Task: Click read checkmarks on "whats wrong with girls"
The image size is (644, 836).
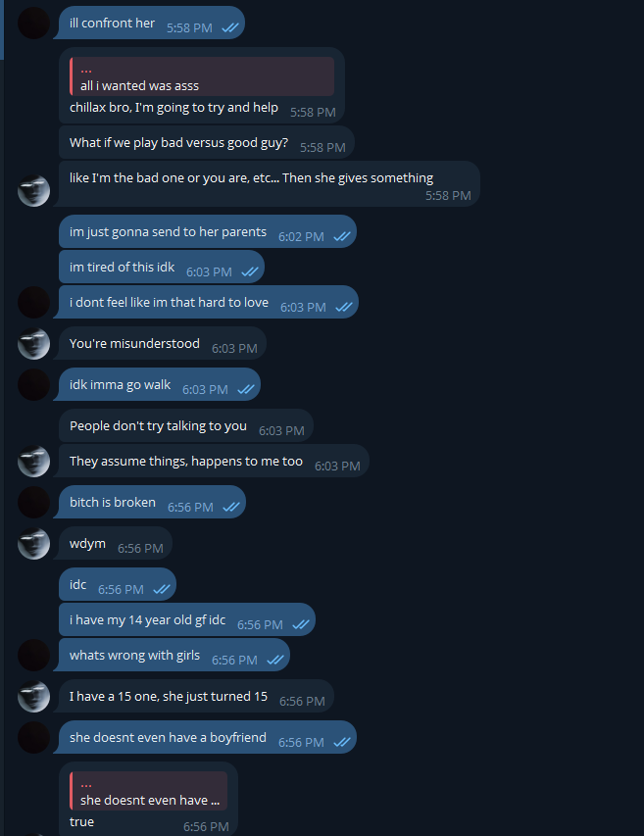Action: 275,660
